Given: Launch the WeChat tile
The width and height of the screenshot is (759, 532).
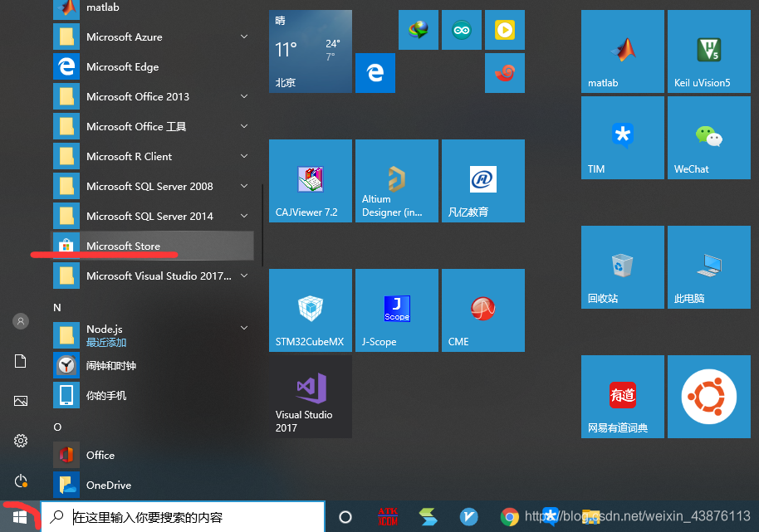Looking at the screenshot, I should (708, 138).
